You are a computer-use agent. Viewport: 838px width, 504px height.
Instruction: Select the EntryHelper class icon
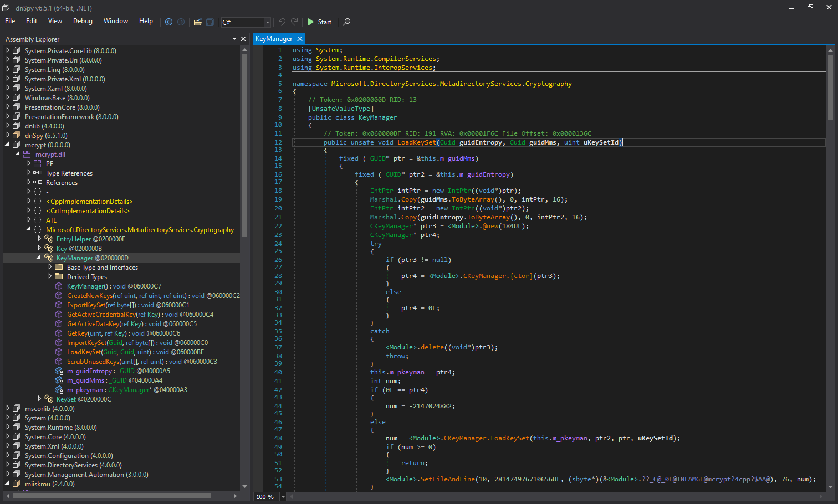tap(48, 239)
